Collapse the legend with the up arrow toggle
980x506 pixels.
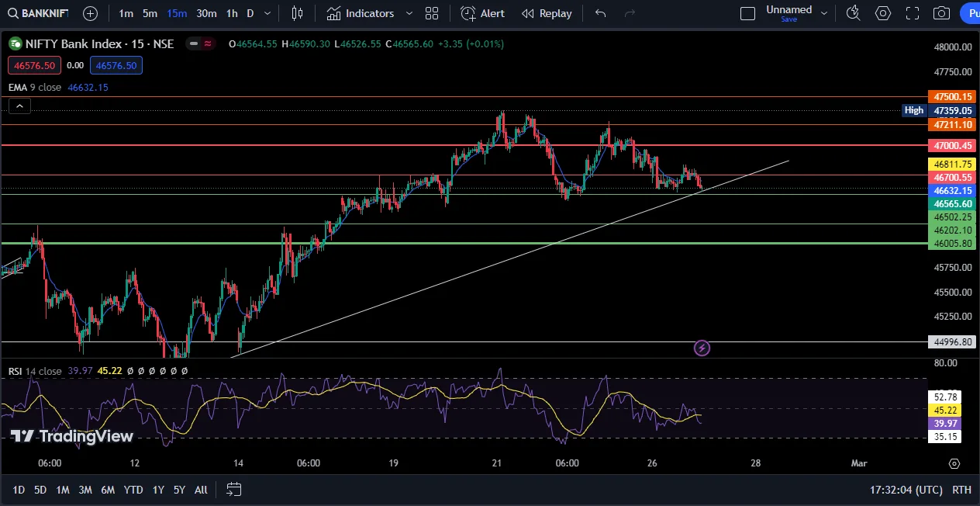point(19,106)
